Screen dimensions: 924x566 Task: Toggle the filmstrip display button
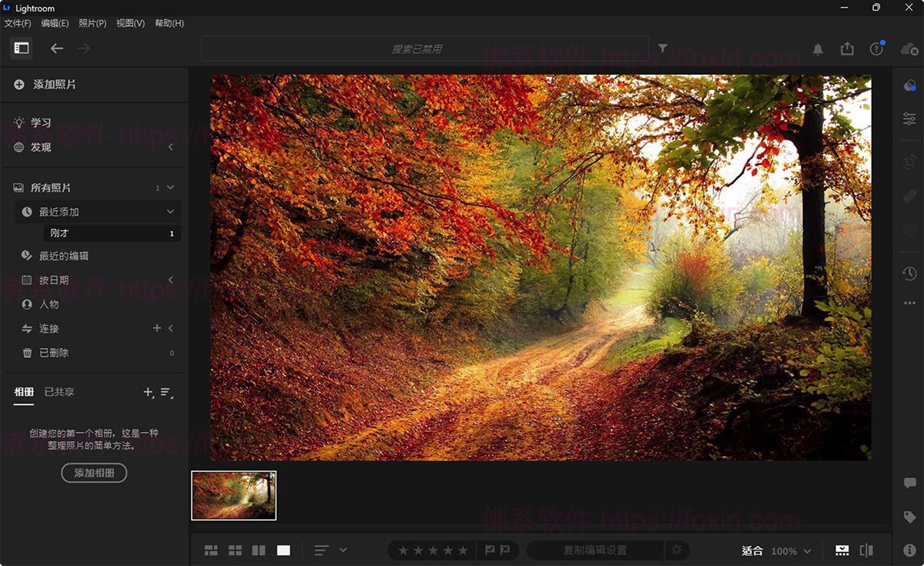click(842, 551)
